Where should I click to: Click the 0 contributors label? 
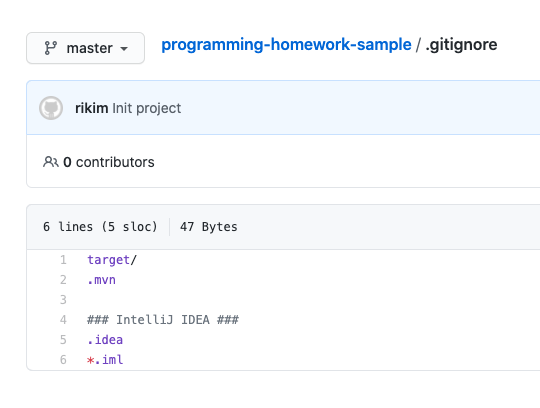(x=109, y=162)
